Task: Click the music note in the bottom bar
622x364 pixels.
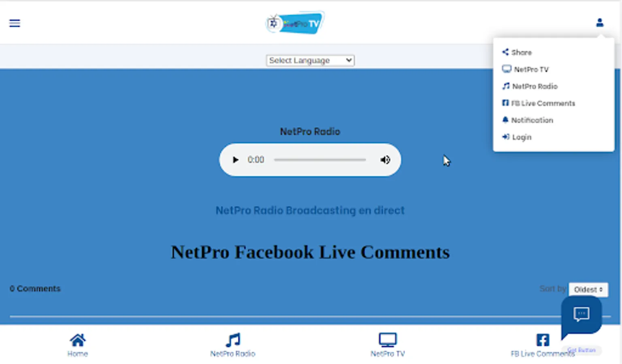Action: pyautogui.click(x=233, y=340)
